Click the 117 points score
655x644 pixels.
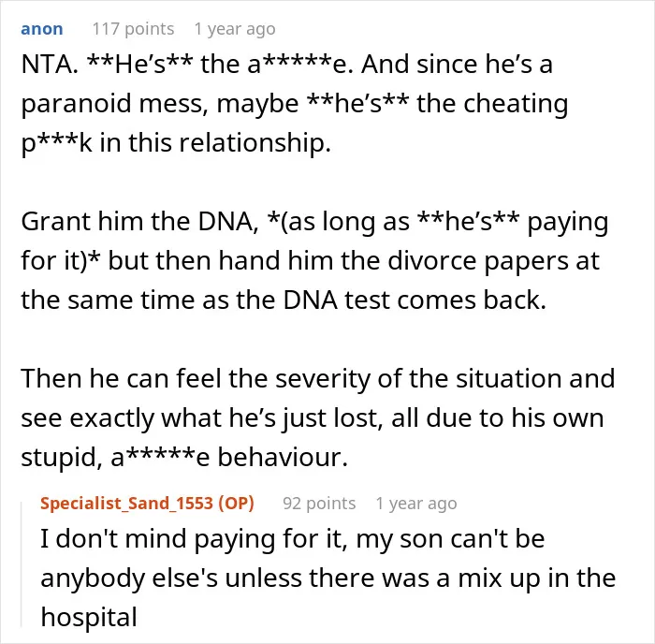pyautogui.click(x=133, y=29)
